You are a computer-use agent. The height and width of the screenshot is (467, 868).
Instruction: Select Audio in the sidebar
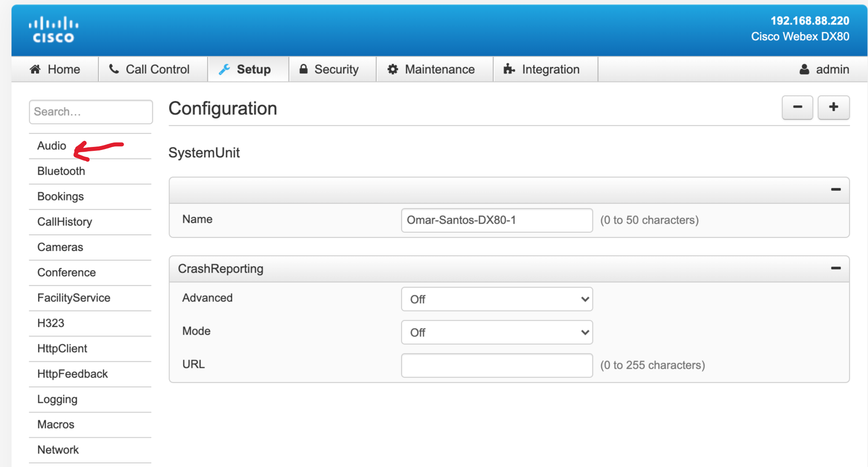[x=52, y=146]
